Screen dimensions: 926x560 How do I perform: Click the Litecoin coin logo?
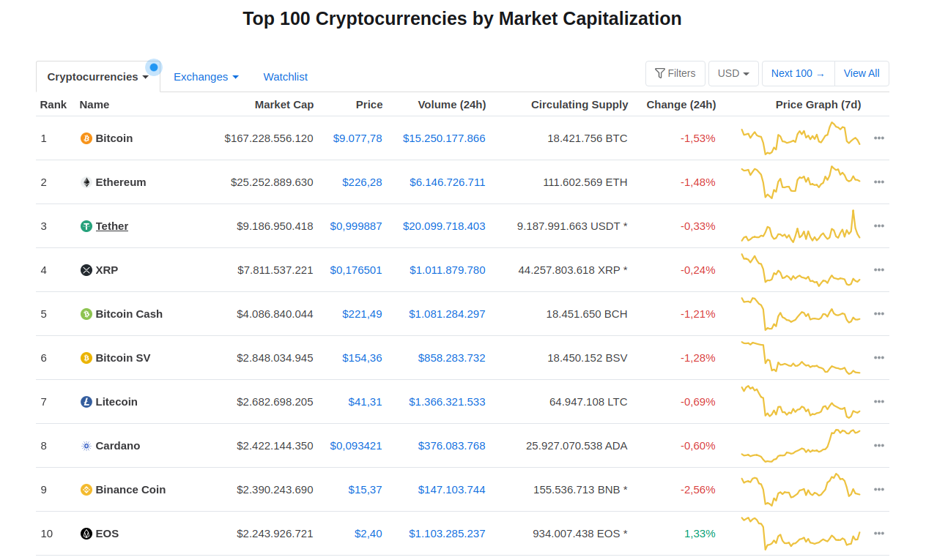pos(86,401)
